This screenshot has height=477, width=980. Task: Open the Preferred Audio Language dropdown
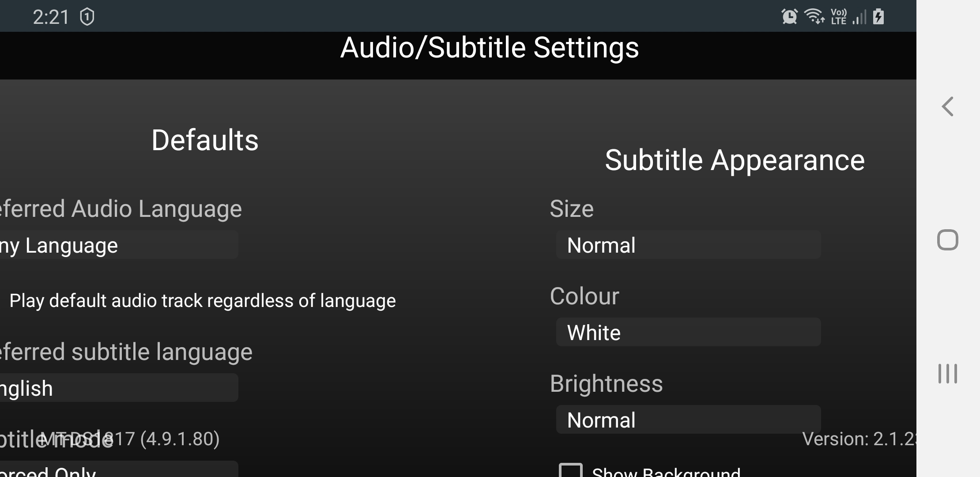point(118,245)
